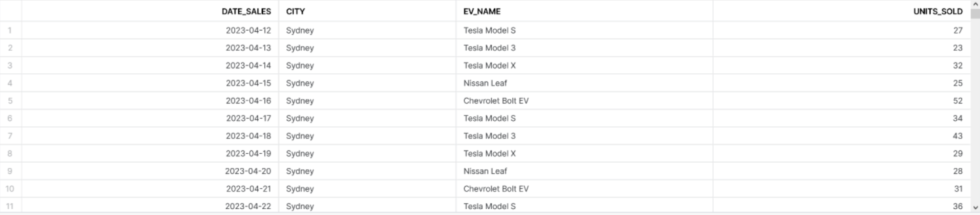
Task: Click the units sold value 52
Action: coord(842,101)
